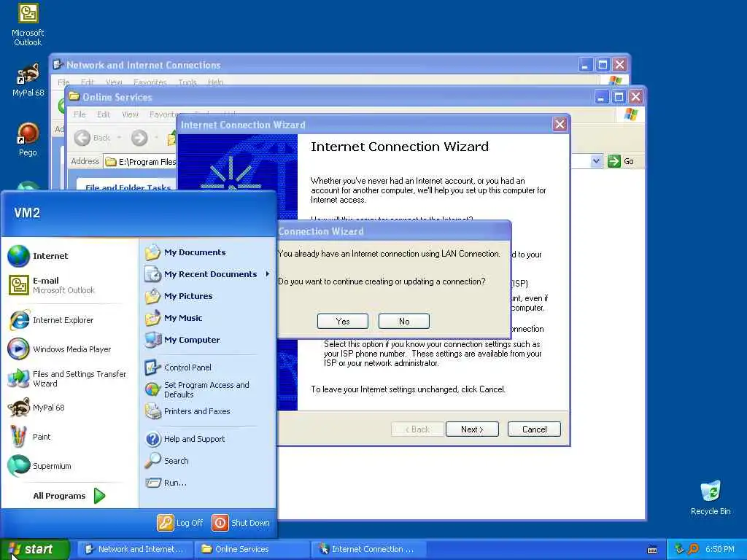Click the Start button
Viewport: 747px width, 560px height.
point(34,549)
